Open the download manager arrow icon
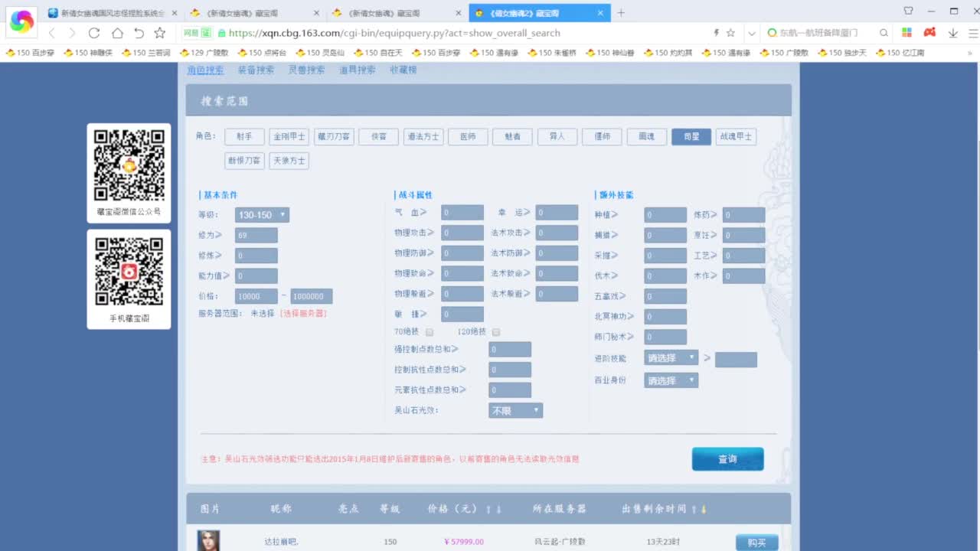Viewport: 980px width, 551px height. point(952,33)
